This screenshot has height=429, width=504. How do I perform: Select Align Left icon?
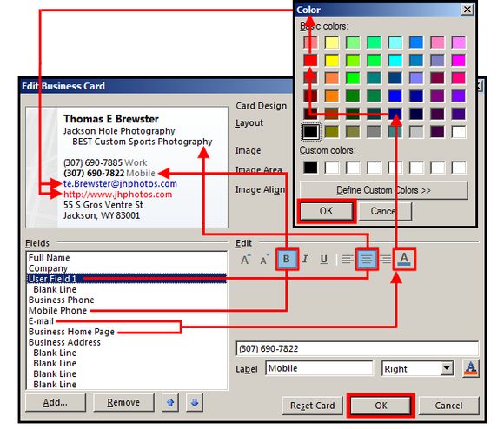pos(348,259)
